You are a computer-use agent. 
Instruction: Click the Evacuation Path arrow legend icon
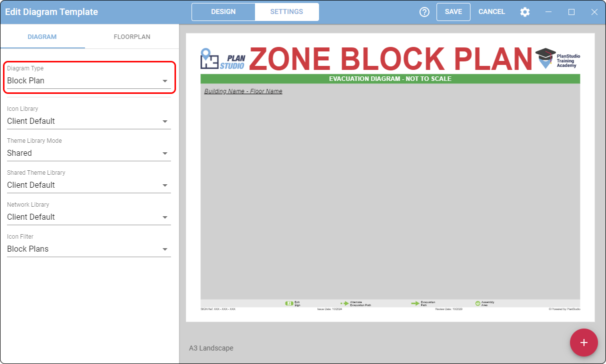415,303
